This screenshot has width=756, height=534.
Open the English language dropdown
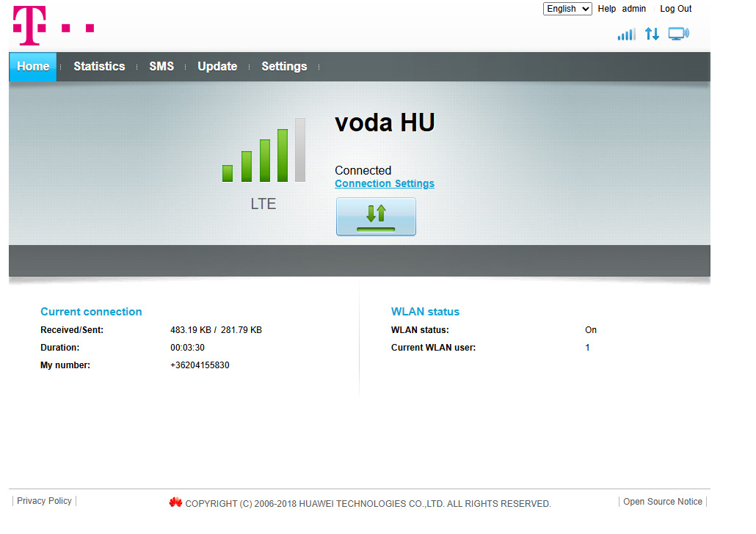(x=567, y=9)
